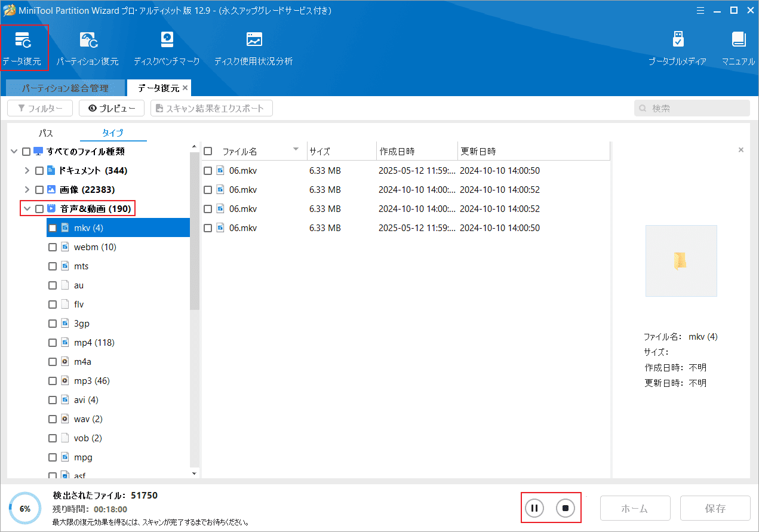This screenshot has height=532, width=759.
Task: Check the 音声&動画 (190) checkbox
Action: pos(39,209)
